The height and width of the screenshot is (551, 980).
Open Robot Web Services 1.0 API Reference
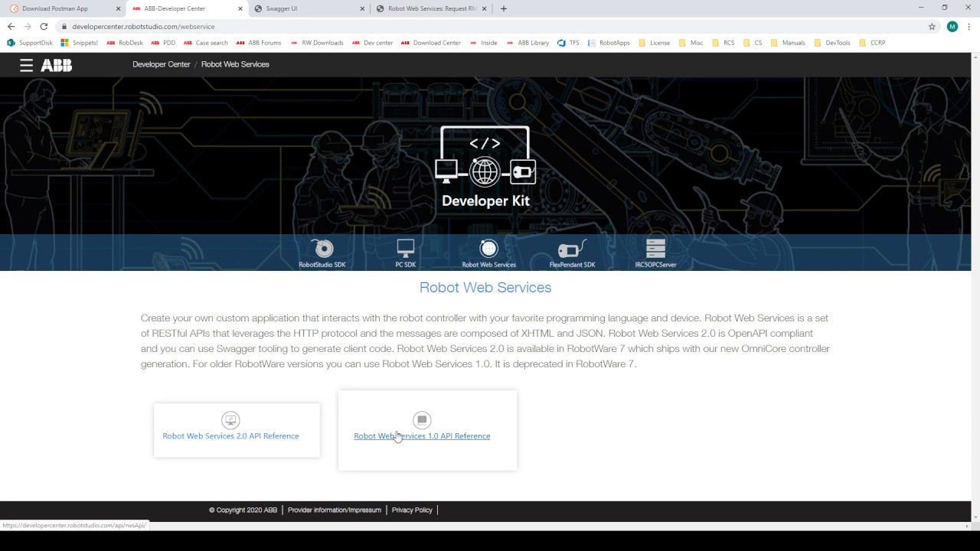[422, 436]
